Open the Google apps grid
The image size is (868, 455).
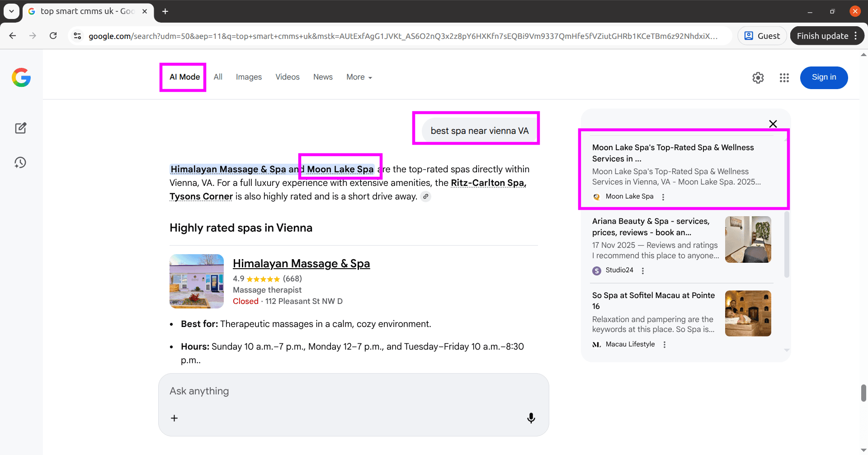click(784, 77)
